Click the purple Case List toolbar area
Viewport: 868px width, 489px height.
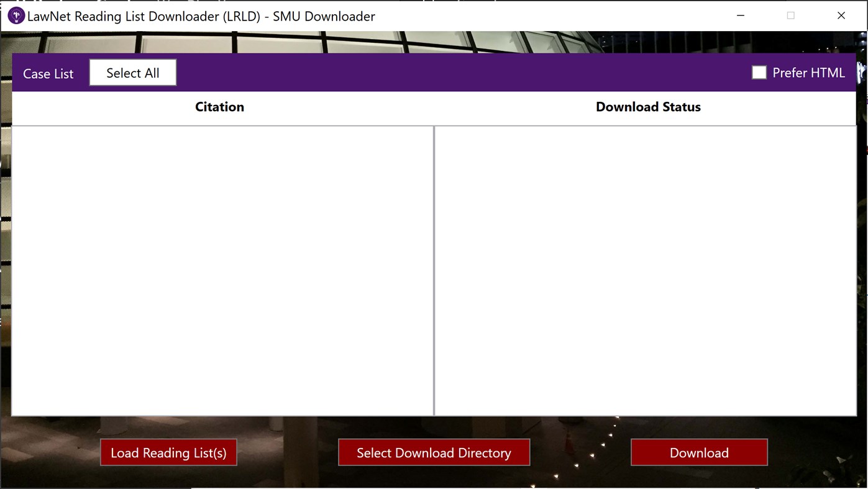(373, 72)
